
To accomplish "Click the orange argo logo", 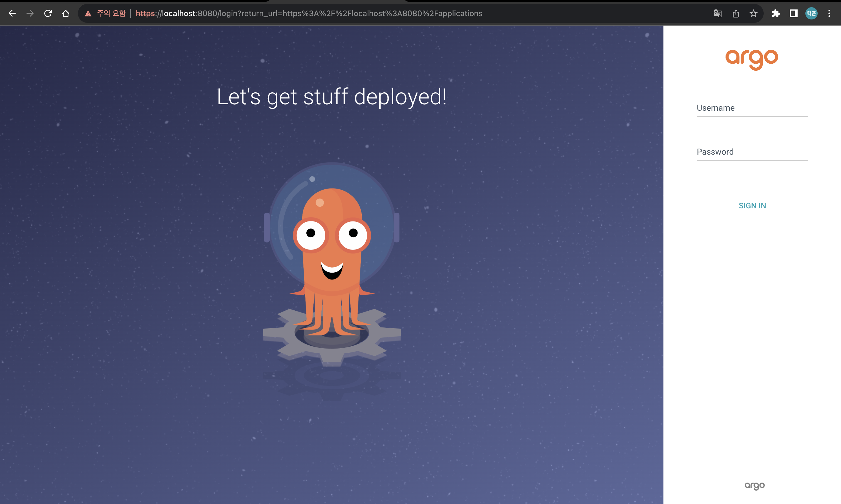I will pyautogui.click(x=752, y=59).
